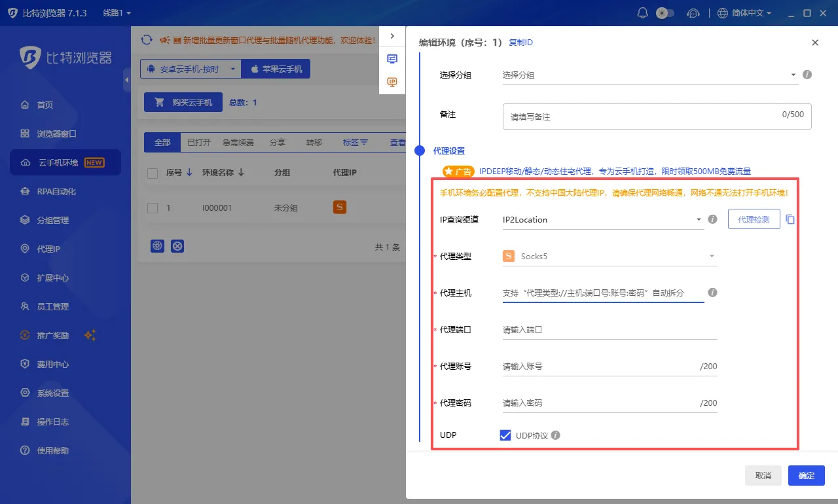Open the 简体中文 language dropdown

point(745,13)
